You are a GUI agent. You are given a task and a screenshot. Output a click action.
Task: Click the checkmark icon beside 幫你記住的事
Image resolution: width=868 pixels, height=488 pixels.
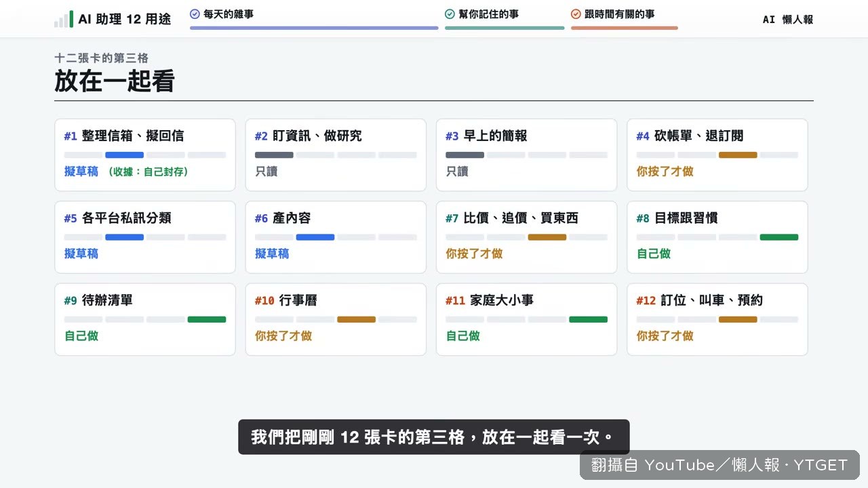pyautogui.click(x=450, y=14)
